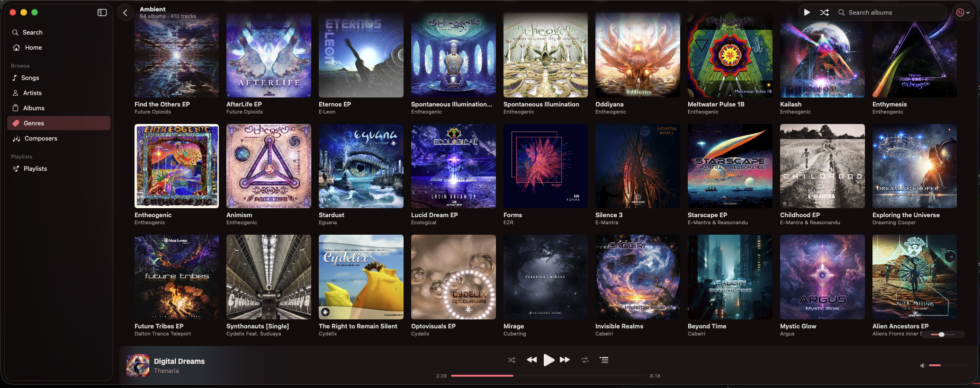Click the Exploring the Universe album title
This screenshot has width=980, height=388.
pyautogui.click(x=906, y=215)
